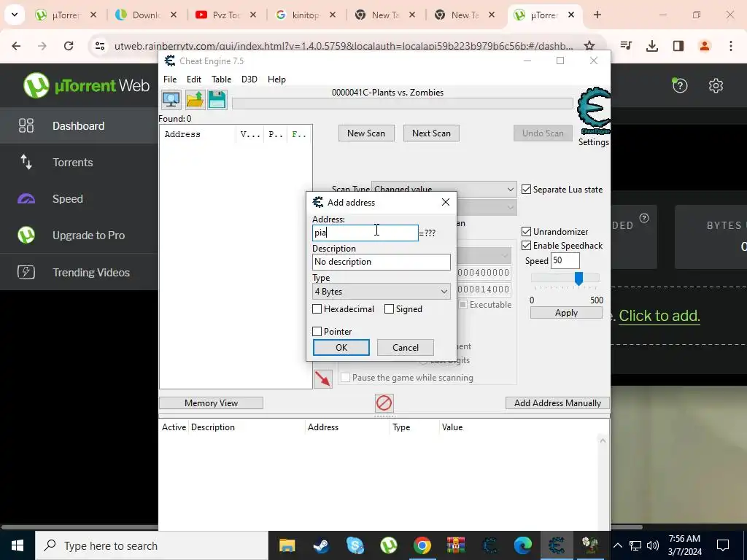Open a new Chrome tab
This screenshot has height=560, width=747.
pyautogui.click(x=597, y=15)
